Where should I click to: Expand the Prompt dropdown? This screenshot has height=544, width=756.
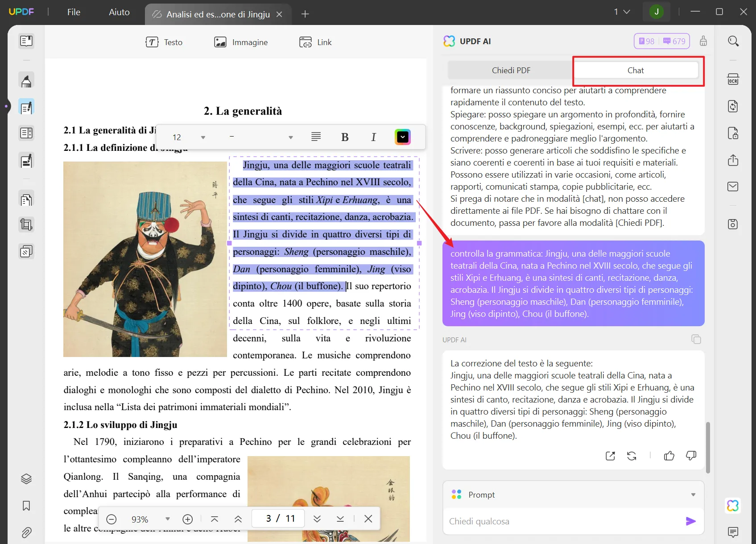click(x=693, y=494)
